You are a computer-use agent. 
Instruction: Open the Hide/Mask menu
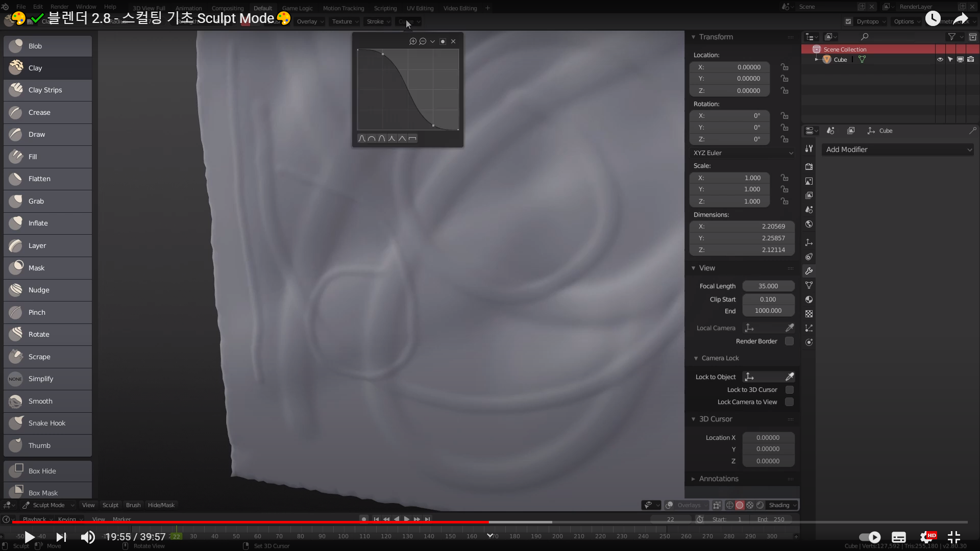(161, 505)
